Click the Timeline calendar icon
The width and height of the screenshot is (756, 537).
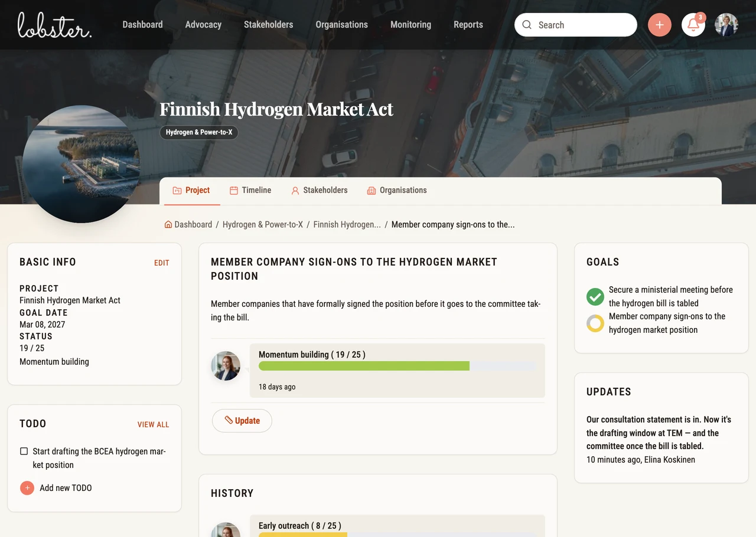tap(234, 191)
